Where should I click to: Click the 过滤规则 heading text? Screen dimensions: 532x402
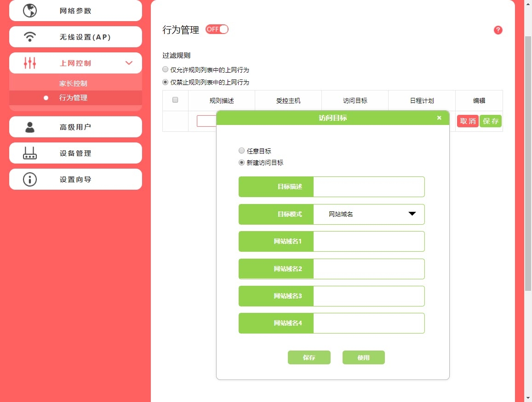pyautogui.click(x=177, y=55)
